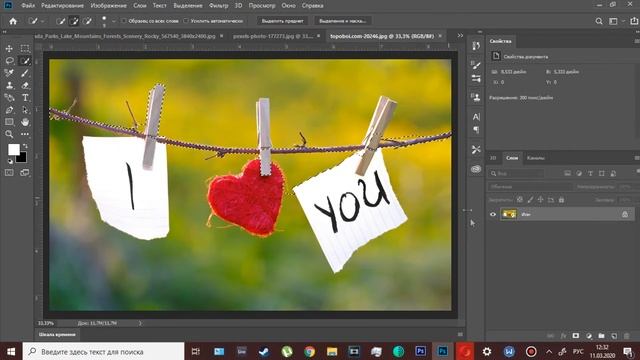The width and height of the screenshot is (640, 360).
Task: Hide the layer using eye icon
Action: tap(493, 214)
